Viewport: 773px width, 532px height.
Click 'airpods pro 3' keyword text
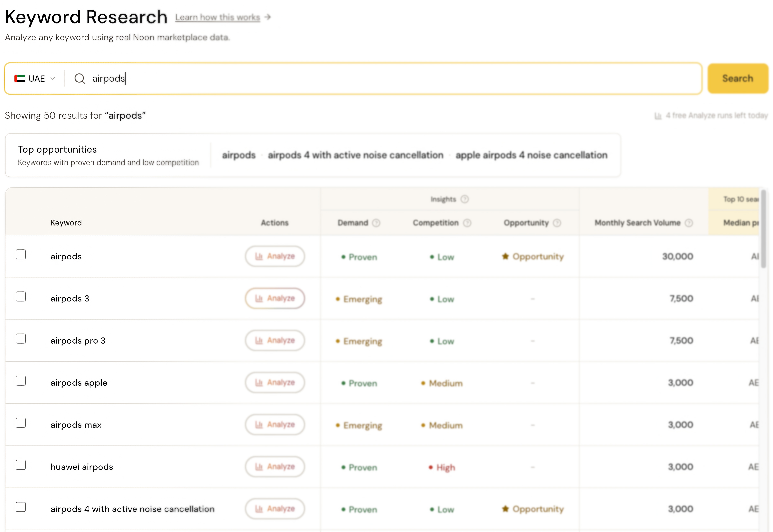(x=78, y=341)
